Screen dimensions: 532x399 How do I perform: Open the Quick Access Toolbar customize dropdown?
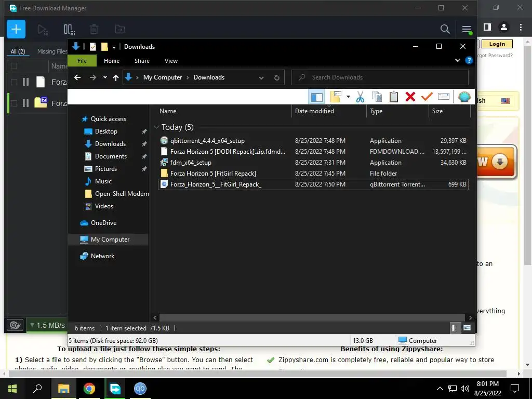tap(114, 47)
